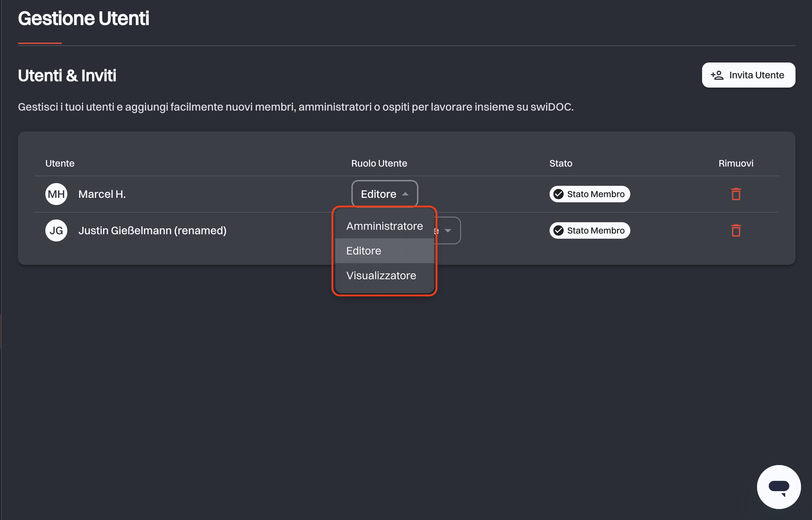Click the JG avatar for Justin Gießelmann
Viewport: 812px width, 520px height.
pos(56,230)
